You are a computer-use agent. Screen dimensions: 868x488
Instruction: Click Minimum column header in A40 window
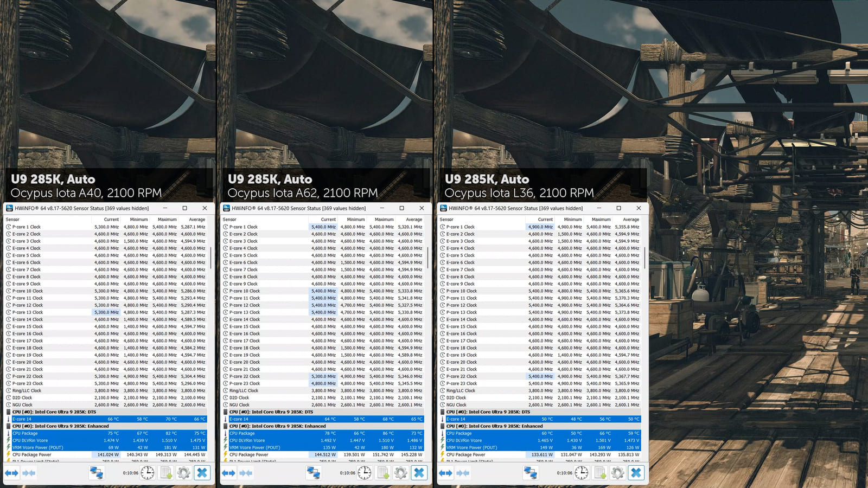click(139, 220)
